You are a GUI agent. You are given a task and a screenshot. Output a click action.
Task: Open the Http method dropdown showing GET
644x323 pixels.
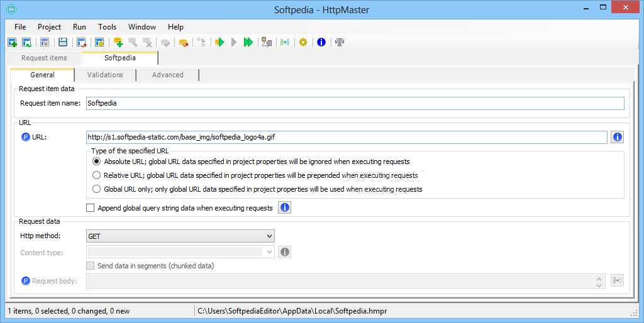point(180,236)
